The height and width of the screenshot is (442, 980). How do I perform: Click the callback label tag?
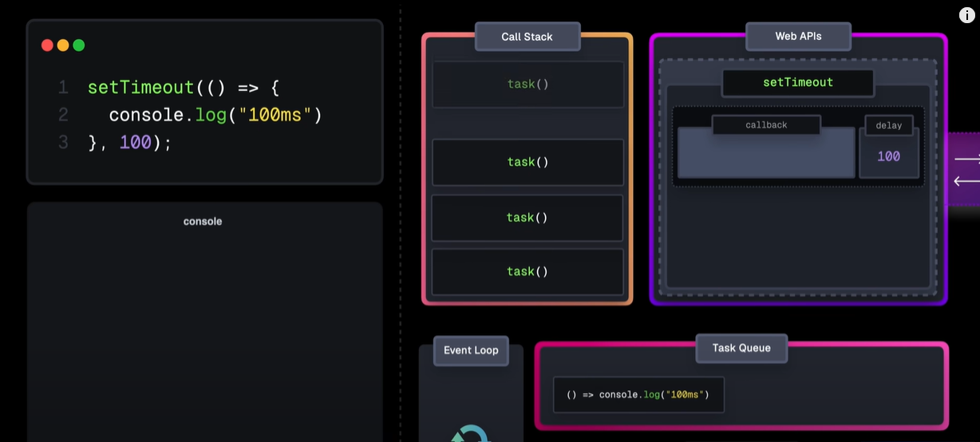(766, 125)
